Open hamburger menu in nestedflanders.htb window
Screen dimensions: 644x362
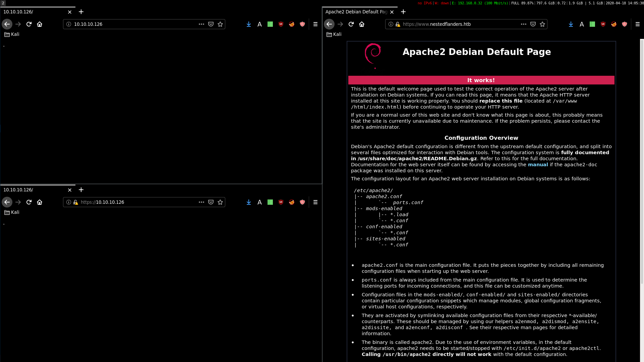pyautogui.click(x=638, y=24)
